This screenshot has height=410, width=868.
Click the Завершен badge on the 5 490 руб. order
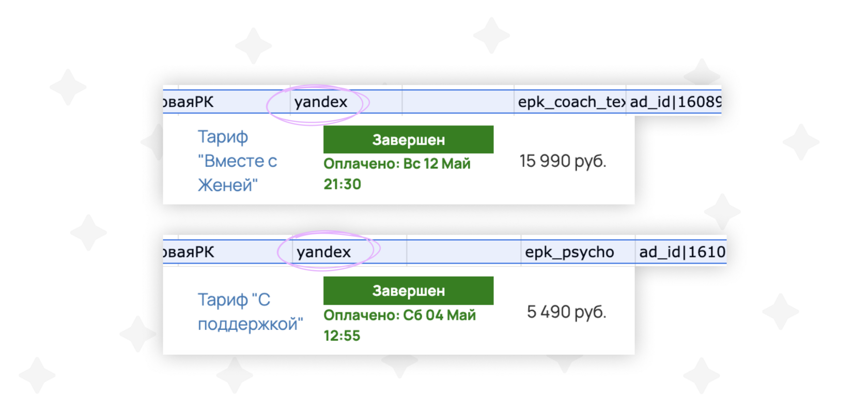pyautogui.click(x=408, y=291)
